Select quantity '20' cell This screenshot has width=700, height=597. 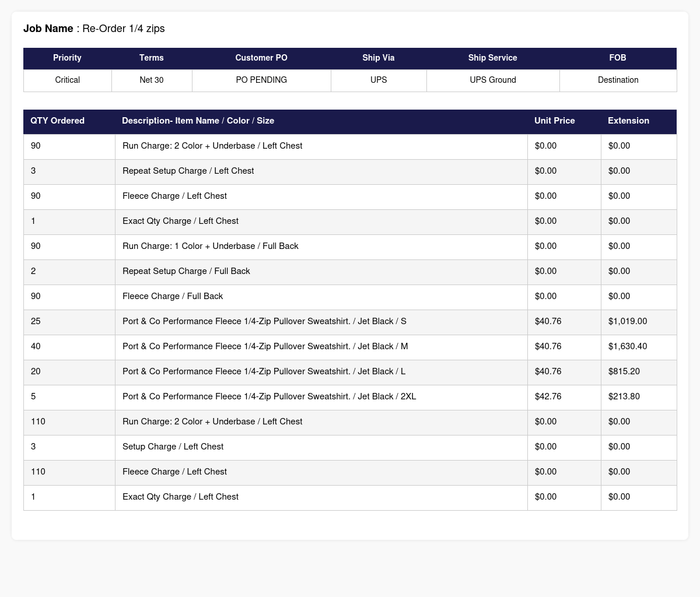pyautogui.click(x=69, y=371)
